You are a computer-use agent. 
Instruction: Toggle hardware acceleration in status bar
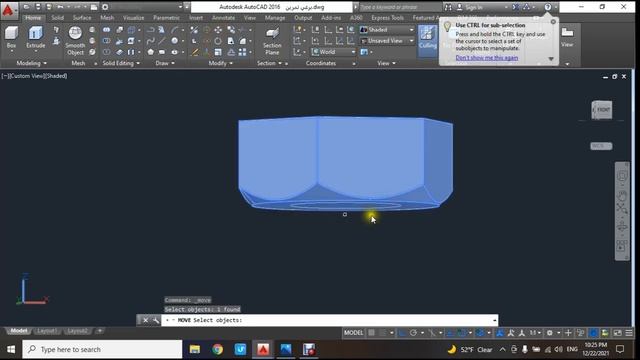point(593,333)
